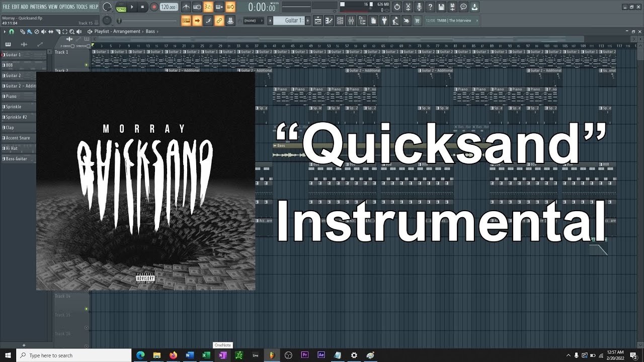Open the PATTERNS menu
Screen dimensions: 644x362
[x=38, y=7]
